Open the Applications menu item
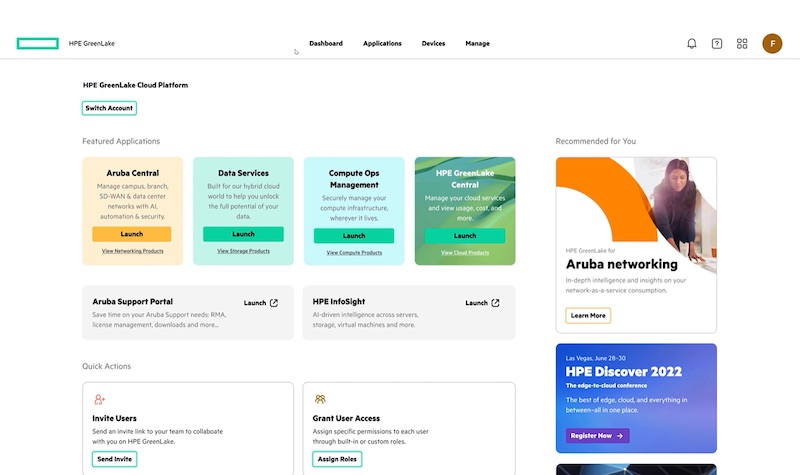Screen dimensions: 800x475 [x=382, y=43]
